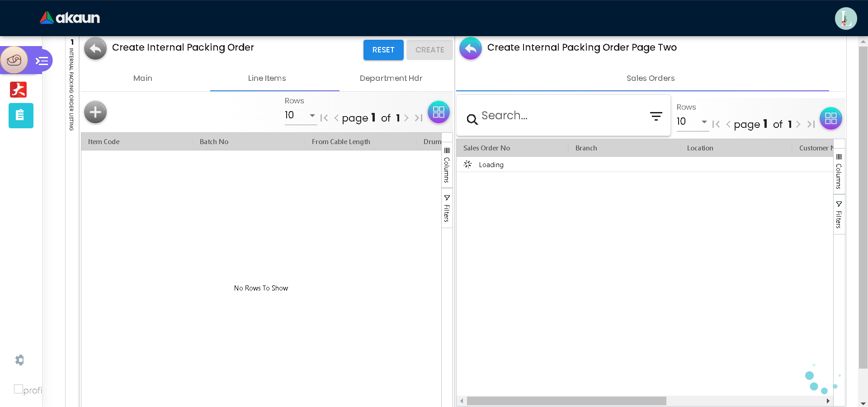Click the back arrow beside Create Internal Packing Order
868x407 pixels.
click(x=95, y=48)
